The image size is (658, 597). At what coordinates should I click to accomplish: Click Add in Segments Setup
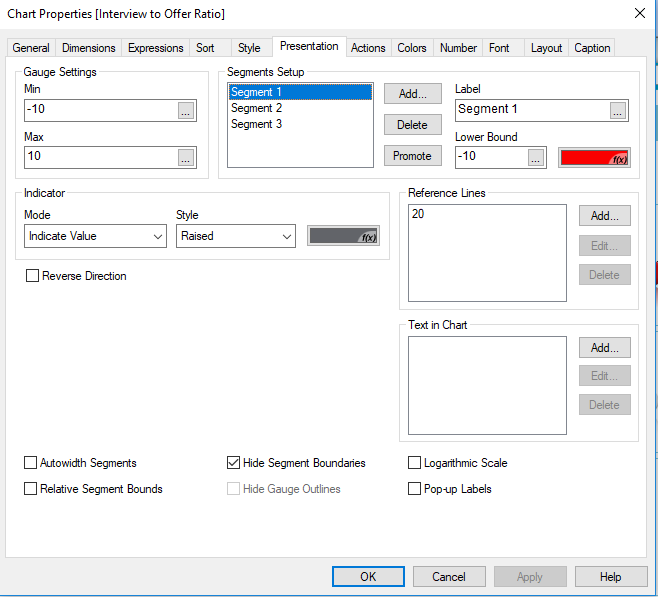(413, 94)
